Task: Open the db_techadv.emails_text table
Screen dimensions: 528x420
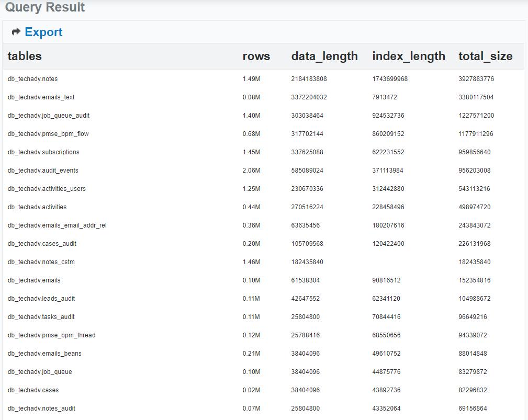Action: (40, 97)
